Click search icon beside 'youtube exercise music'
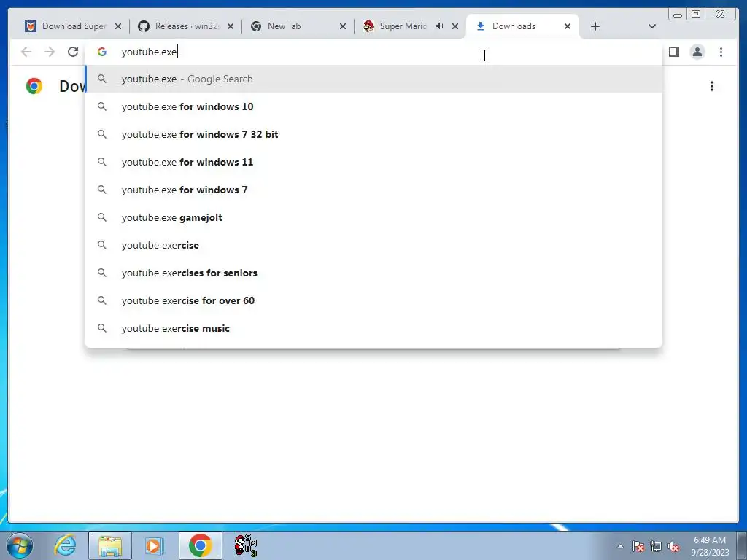Viewport: 747px width, 560px height. coord(102,327)
